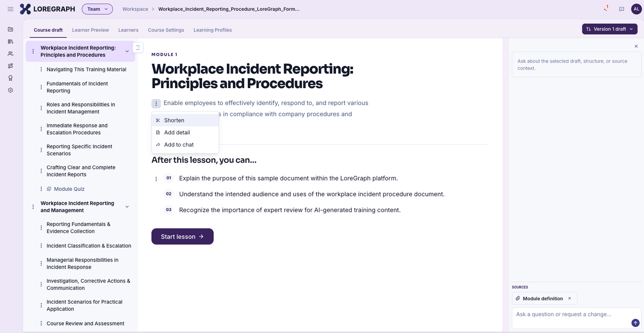Click the Start lesson button
644x333 pixels.
click(182, 236)
